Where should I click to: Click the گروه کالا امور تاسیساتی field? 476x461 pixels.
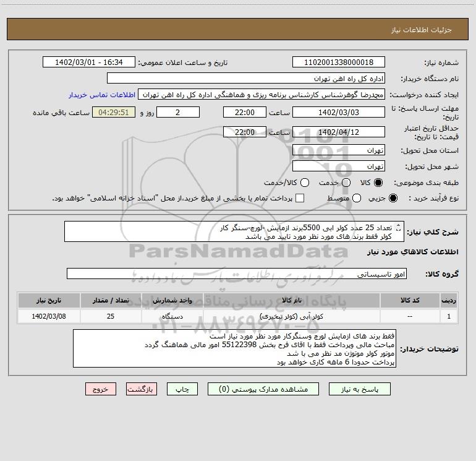point(237,274)
